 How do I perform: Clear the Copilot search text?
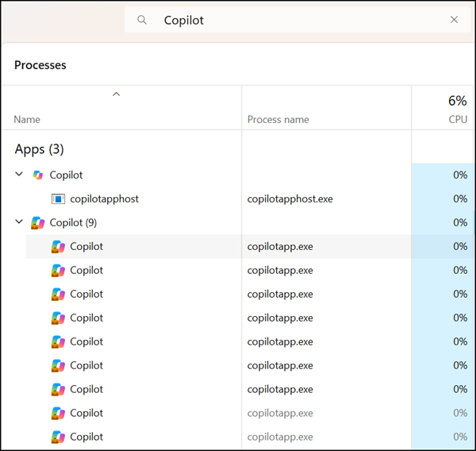[454, 20]
